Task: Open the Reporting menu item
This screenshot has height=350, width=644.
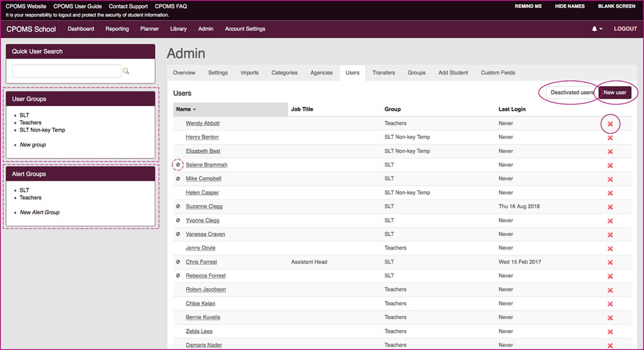Action: click(x=117, y=29)
